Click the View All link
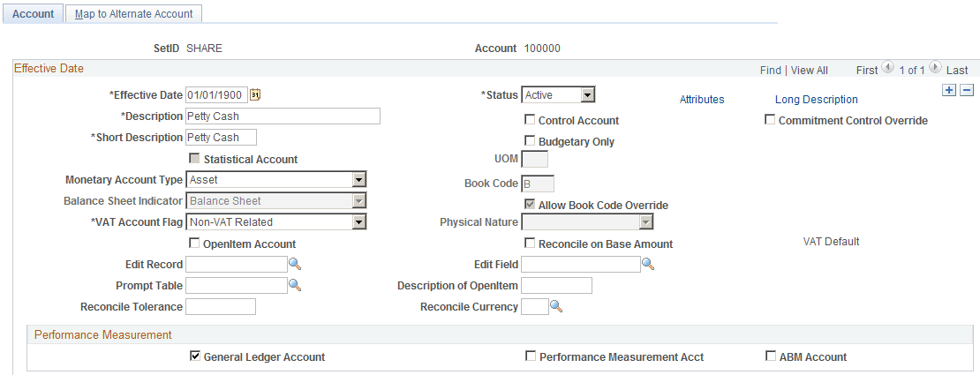980x375 pixels. click(810, 70)
